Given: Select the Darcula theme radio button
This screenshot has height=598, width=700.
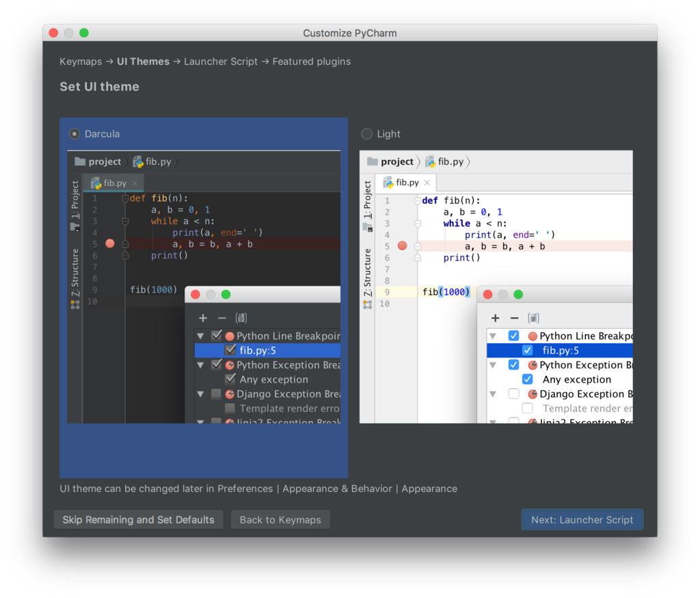Looking at the screenshot, I should pos(75,134).
